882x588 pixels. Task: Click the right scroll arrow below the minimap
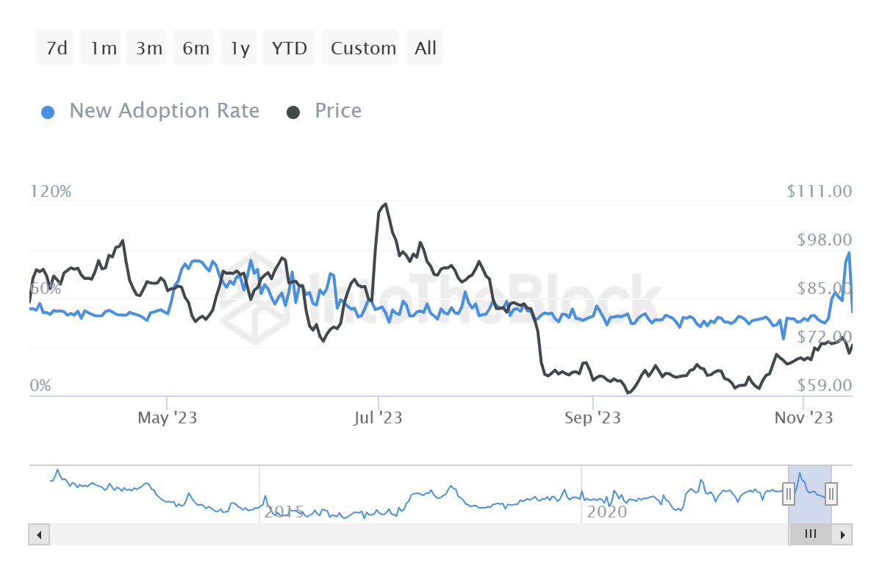pos(842,534)
